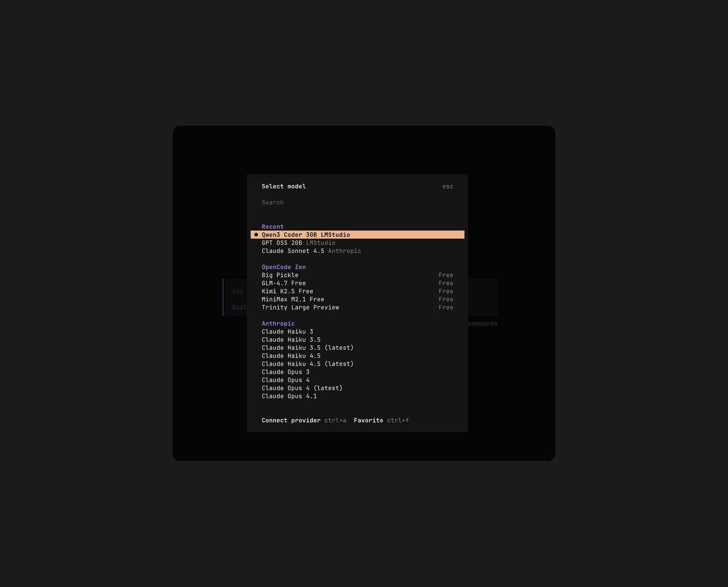Choose GLM-4.7 Free model
The width and height of the screenshot is (728, 587).
(283, 283)
